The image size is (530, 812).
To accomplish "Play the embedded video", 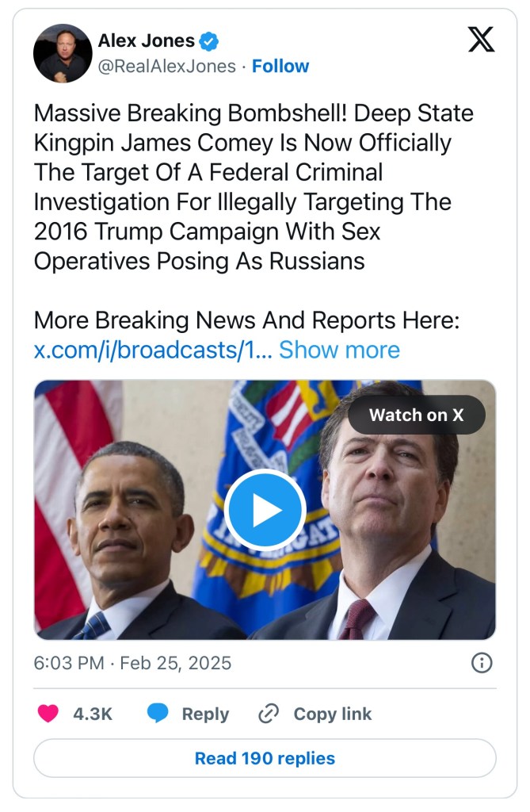I will click(265, 510).
